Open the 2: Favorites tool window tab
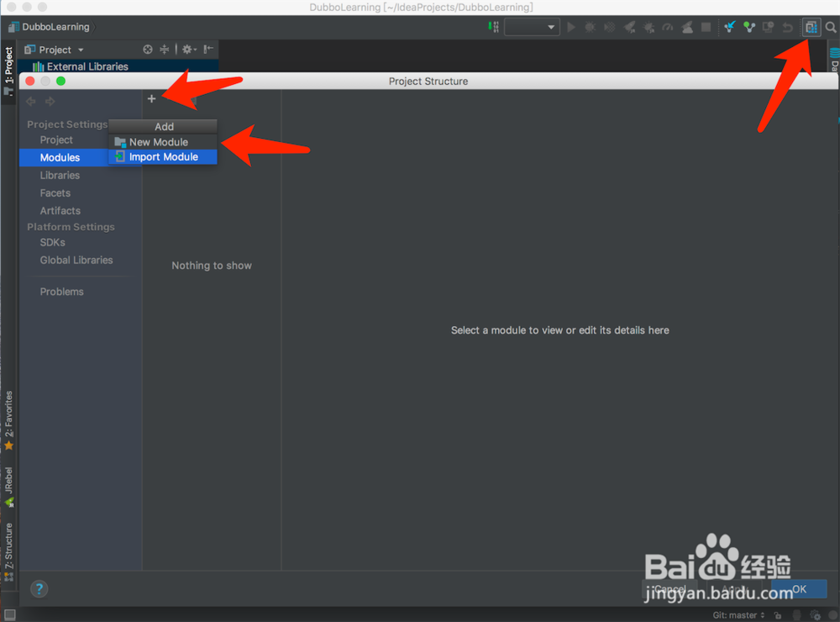The image size is (840, 622). (8, 421)
